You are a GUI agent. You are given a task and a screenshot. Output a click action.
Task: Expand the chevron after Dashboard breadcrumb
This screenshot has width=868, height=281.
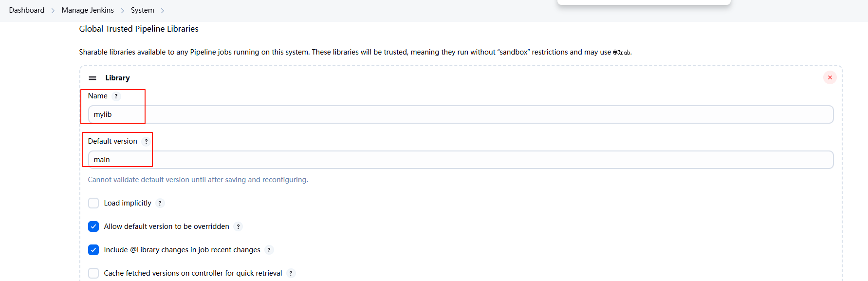tap(53, 11)
